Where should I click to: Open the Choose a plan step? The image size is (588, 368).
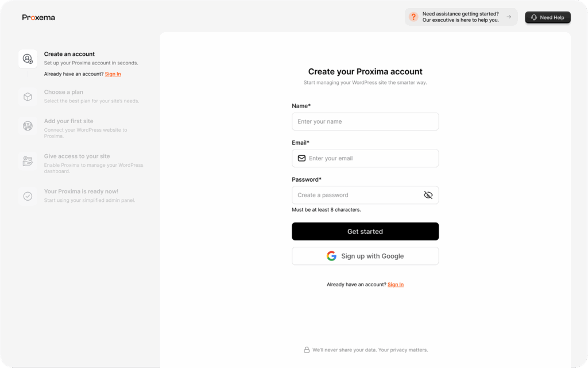coord(63,92)
